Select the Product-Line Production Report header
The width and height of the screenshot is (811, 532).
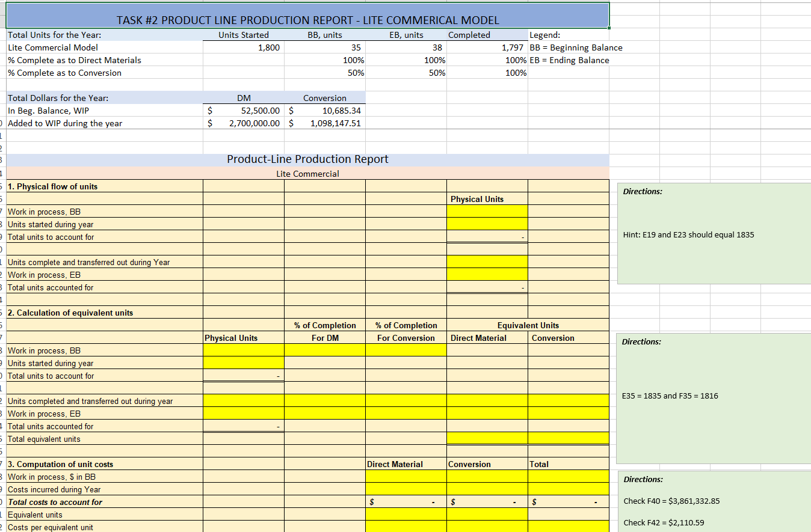point(308,159)
